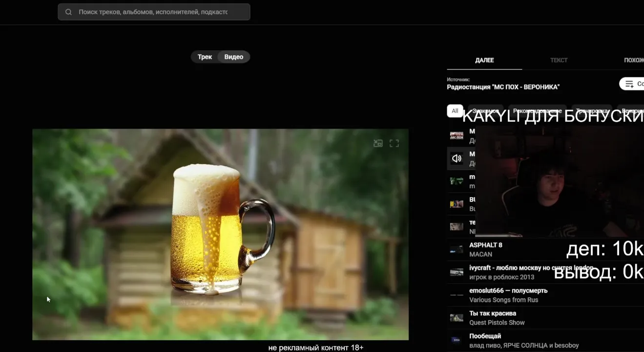Open artist Various Songs from Rus
The width and height of the screenshot is (644, 352).
point(504,300)
